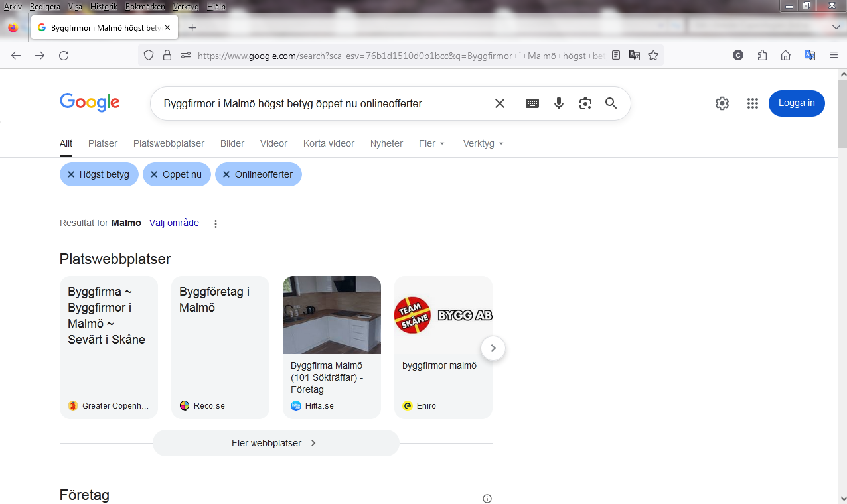Open the Bokmärken menu
Viewport: 847px width, 504px height.
tap(145, 7)
